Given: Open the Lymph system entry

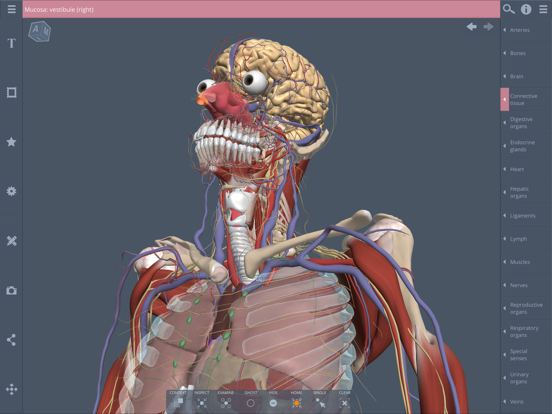Looking at the screenshot, I should point(526,239).
